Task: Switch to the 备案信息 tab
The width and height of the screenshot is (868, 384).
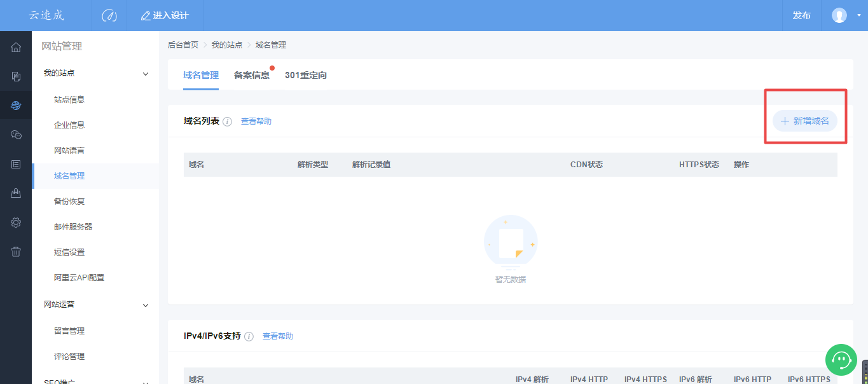Action: click(x=251, y=75)
